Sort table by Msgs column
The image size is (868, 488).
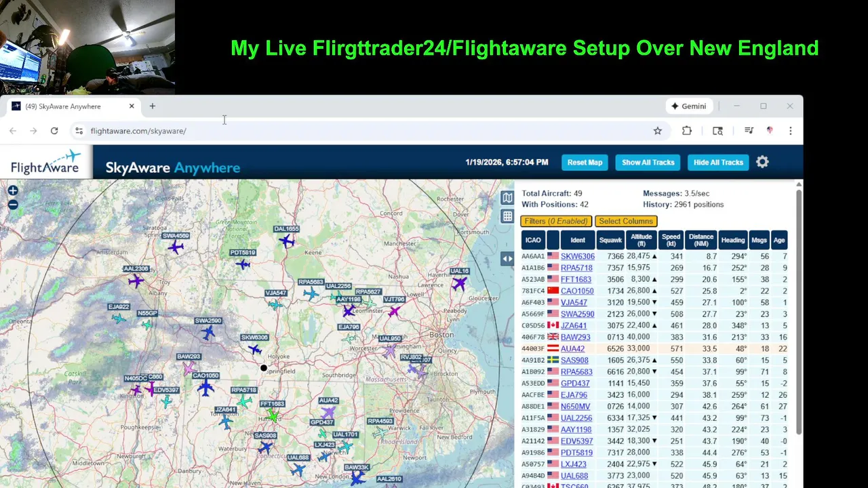click(x=759, y=240)
